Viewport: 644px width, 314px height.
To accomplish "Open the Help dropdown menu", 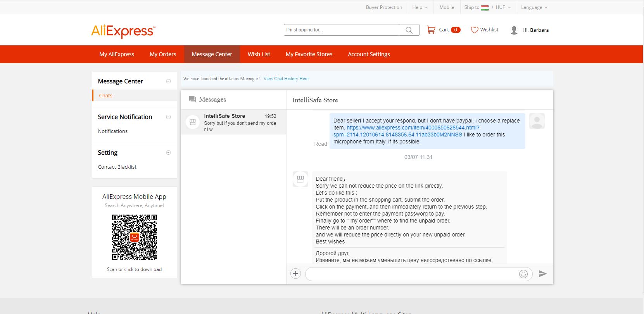I will tap(420, 7).
